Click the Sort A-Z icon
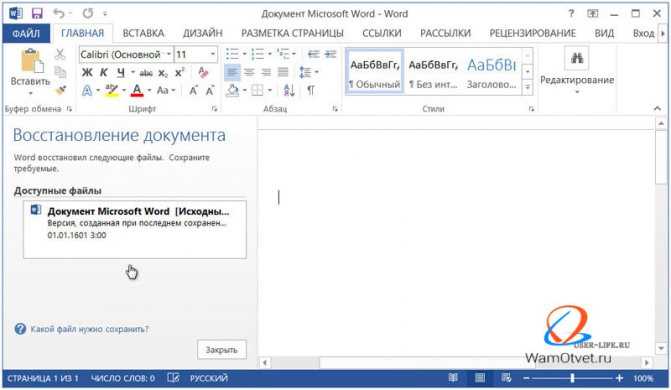The width and height of the screenshot is (671, 390). (x=289, y=90)
